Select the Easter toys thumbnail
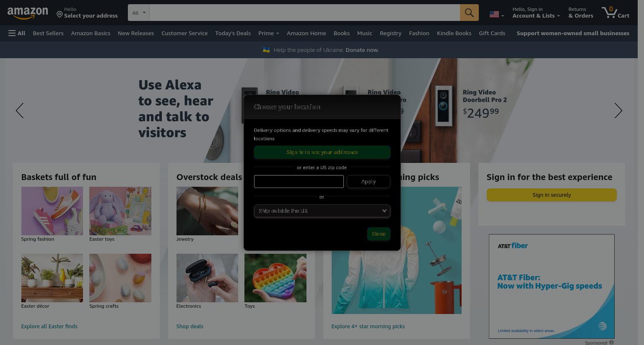Screen dimensions: 644x345 (x=120, y=211)
